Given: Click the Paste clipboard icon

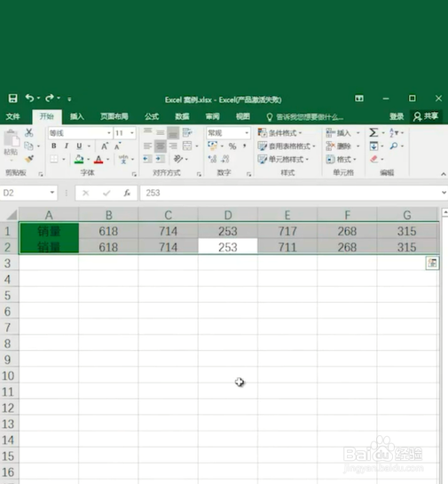Looking at the screenshot, I should (12, 139).
